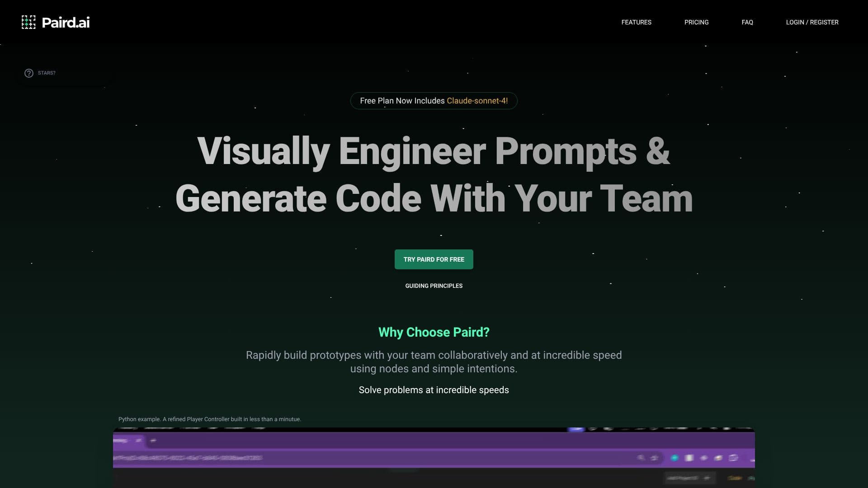Click the plus new-tab icon in video preview
The width and height of the screenshot is (868, 488).
[153, 441]
